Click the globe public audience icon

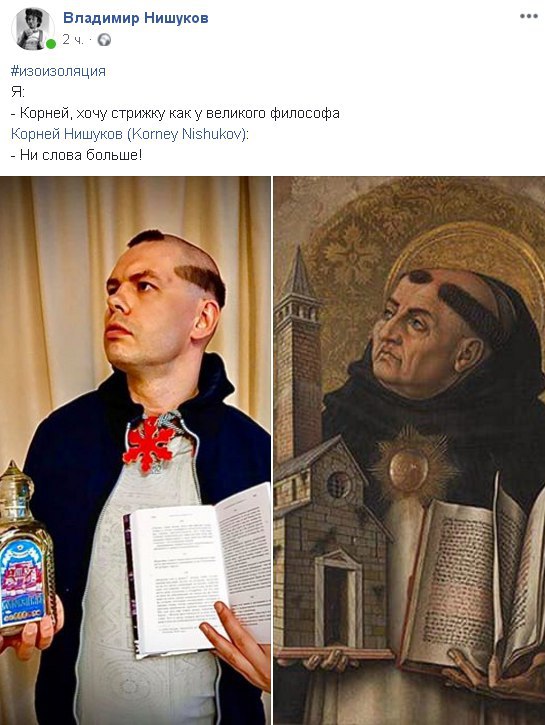click(x=104, y=40)
